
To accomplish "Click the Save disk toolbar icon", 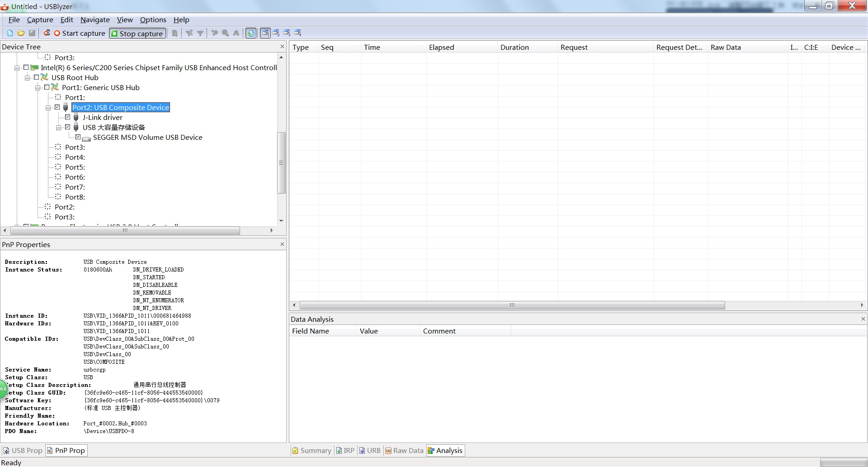I will coord(32,33).
